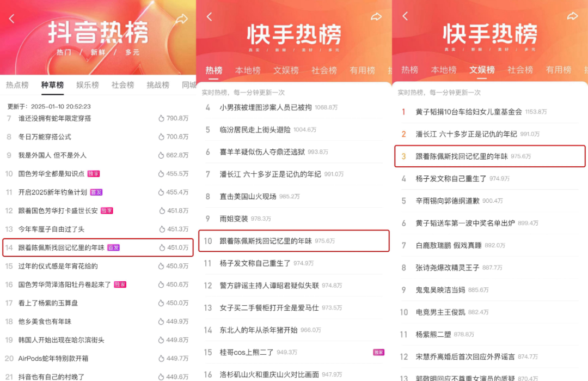Open Douyin topic 韩国人开始出现在哈尔滨街头
Viewport: 588px width, 381px height.
62,340
